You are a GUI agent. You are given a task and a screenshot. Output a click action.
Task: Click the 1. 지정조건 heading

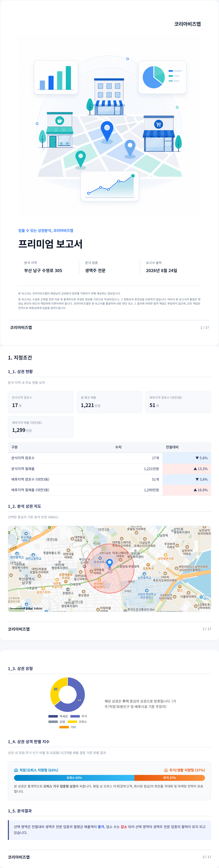click(20, 358)
